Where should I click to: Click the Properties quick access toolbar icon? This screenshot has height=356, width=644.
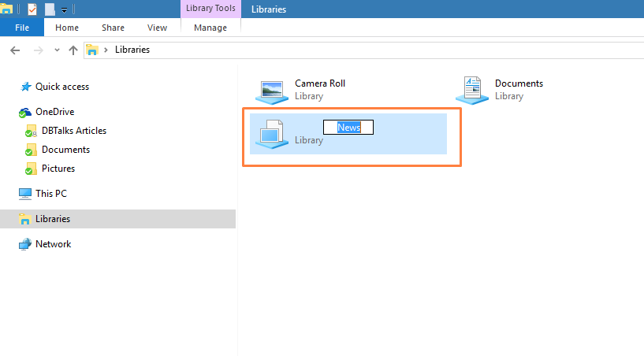click(x=32, y=9)
